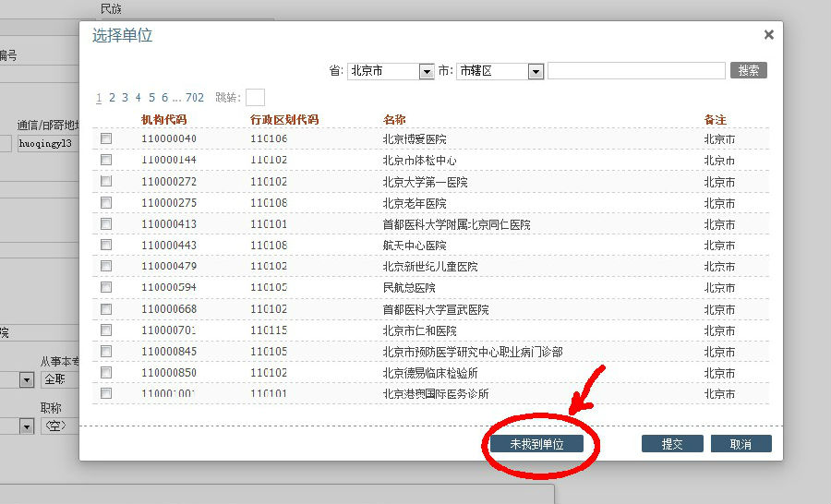Submit the selection with 提交
831x504 pixels.
pos(671,444)
